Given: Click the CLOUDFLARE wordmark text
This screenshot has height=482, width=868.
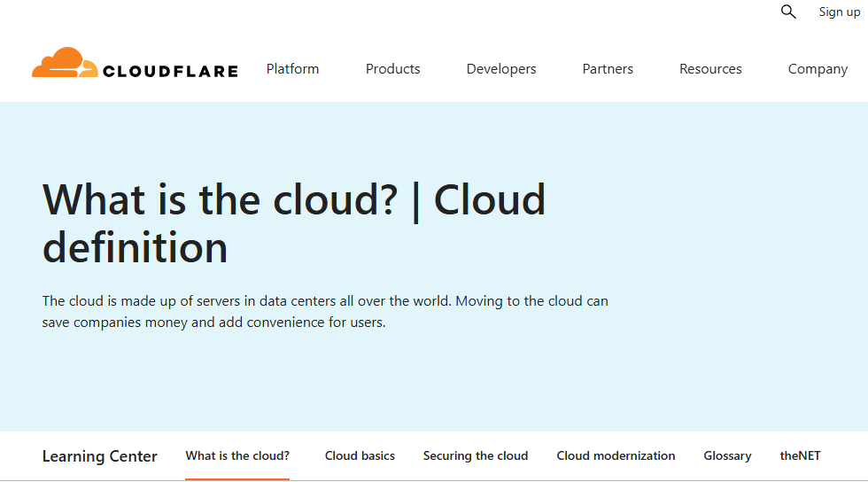Looking at the screenshot, I should (170, 71).
